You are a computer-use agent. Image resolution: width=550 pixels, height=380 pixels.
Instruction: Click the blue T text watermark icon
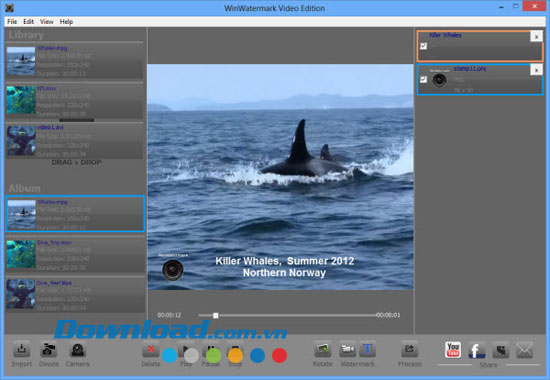pos(367,349)
